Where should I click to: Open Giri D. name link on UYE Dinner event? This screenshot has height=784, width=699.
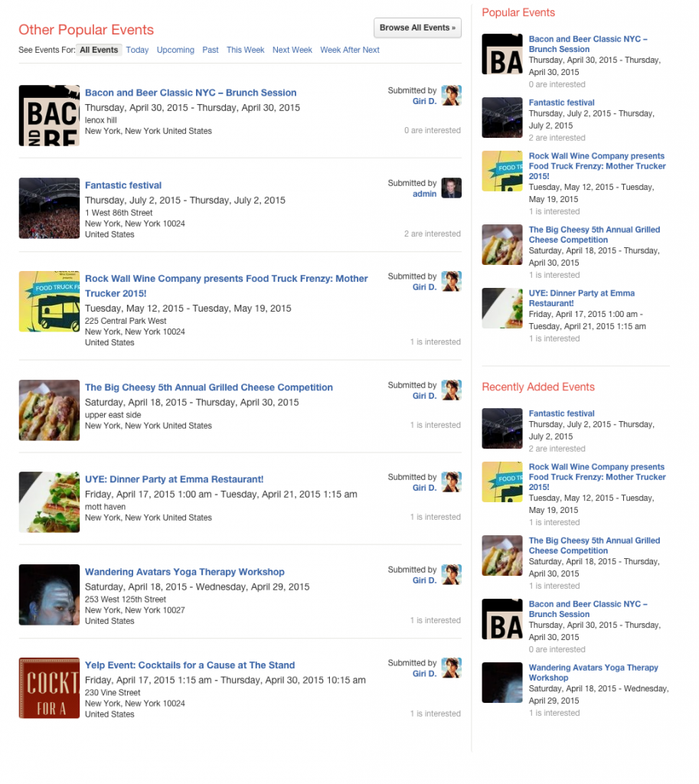tap(424, 488)
